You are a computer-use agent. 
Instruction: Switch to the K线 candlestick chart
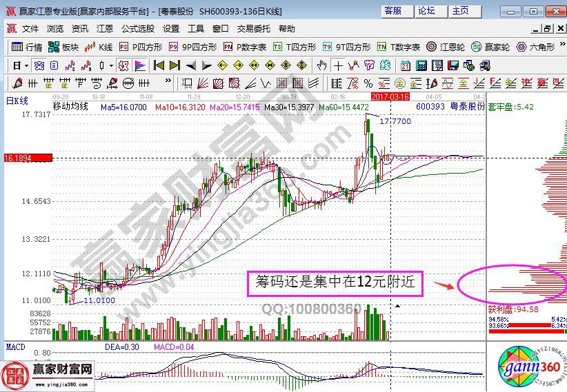point(99,47)
